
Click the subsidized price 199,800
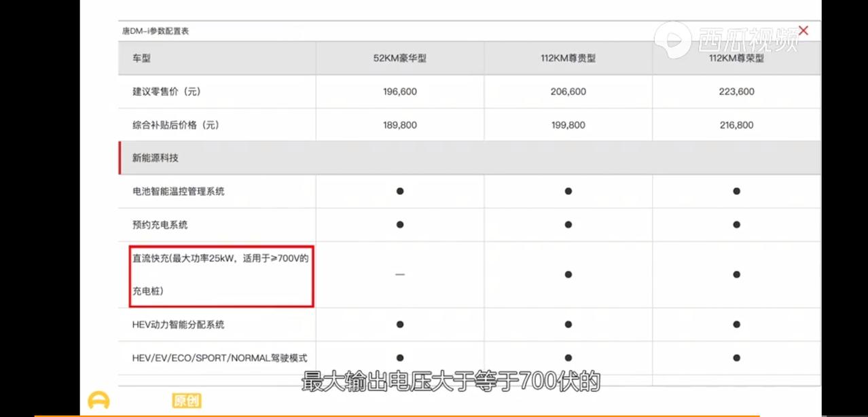568,125
